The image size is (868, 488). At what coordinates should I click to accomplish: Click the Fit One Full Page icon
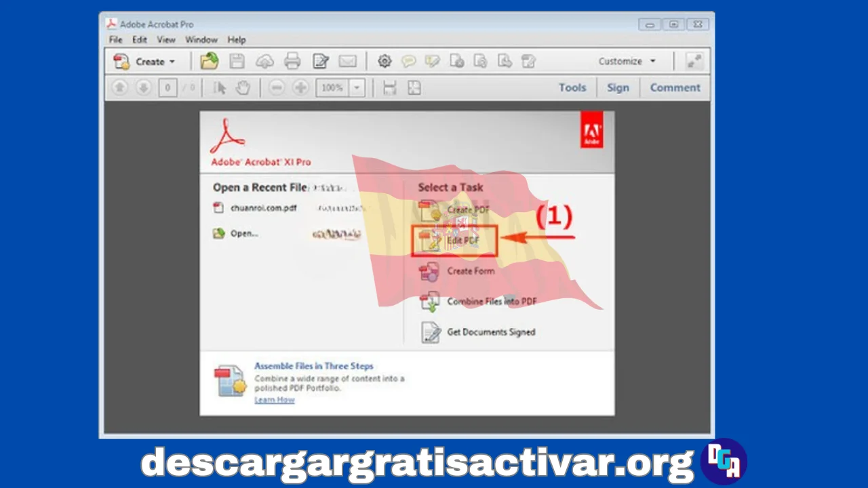(414, 88)
